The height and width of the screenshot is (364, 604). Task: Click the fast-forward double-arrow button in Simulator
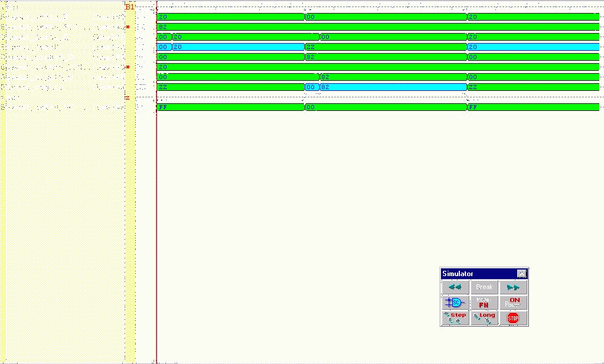513,287
